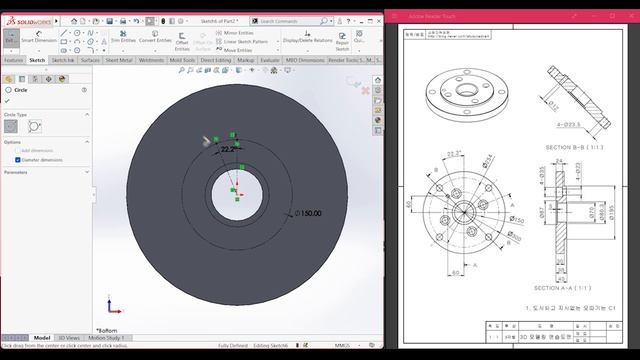Select the Spline sketch tool
This screenshot has height=360, width=640.
tap(90, 33)
